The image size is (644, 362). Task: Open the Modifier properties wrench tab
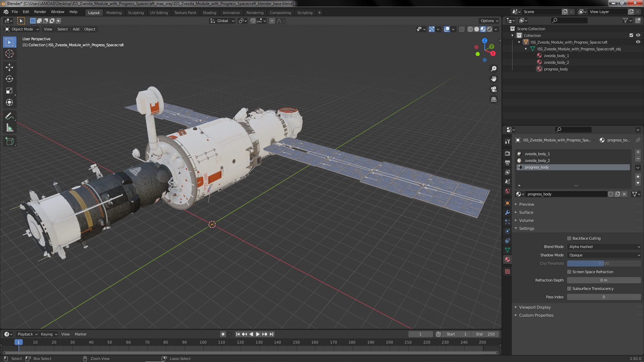click(x=507, y=213)
